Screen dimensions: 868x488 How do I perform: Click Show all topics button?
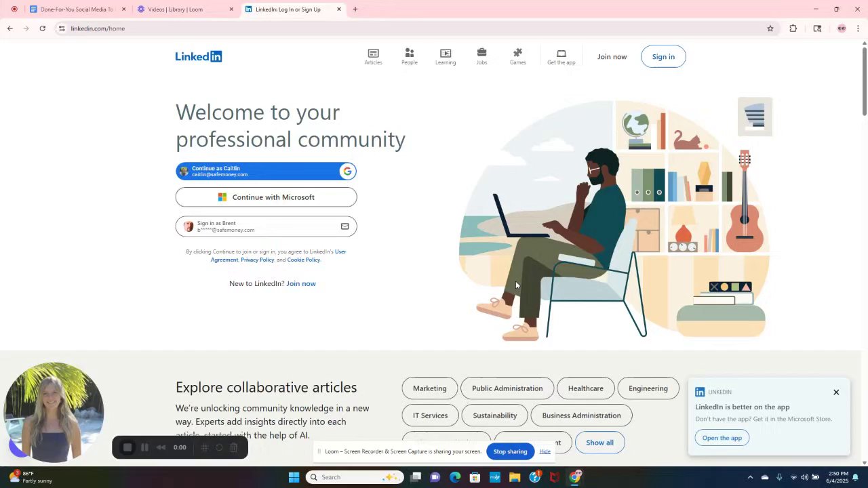coord(599,443)
